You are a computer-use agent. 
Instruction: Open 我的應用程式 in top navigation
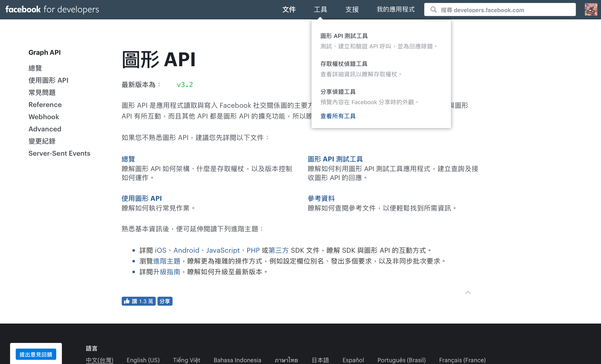[396, 9]
